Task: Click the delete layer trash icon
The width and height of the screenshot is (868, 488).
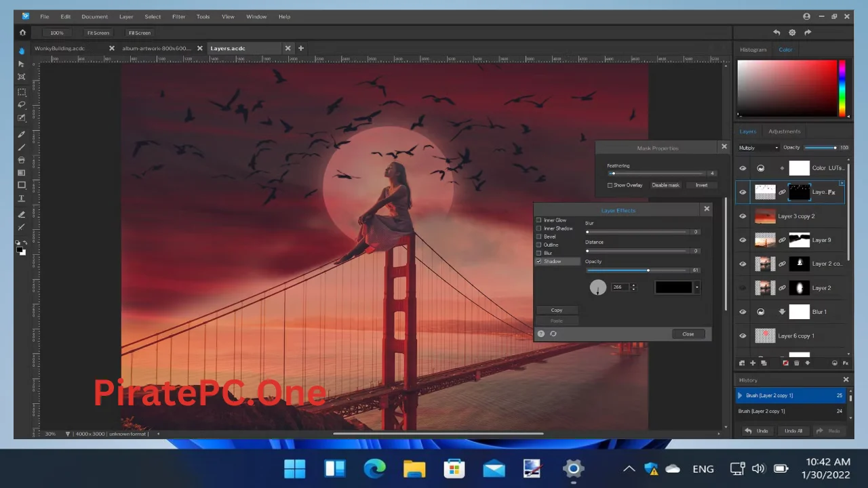Action: (797, 363)
